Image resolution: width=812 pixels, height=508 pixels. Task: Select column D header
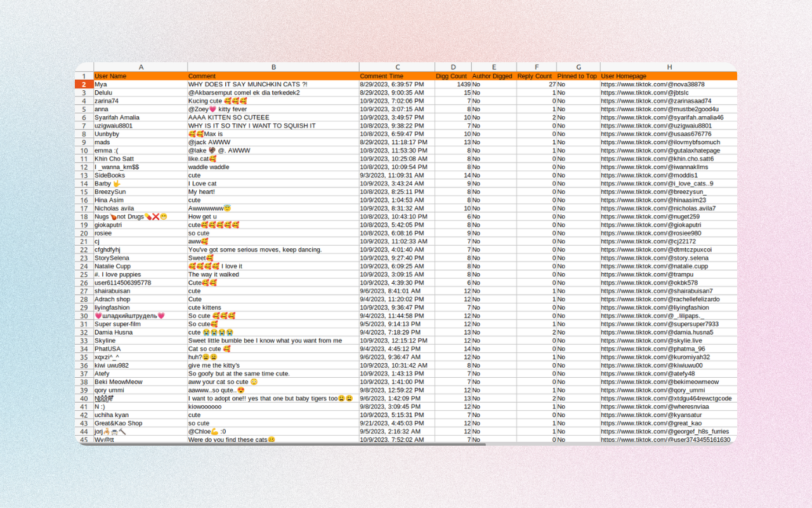click(453, 67)
